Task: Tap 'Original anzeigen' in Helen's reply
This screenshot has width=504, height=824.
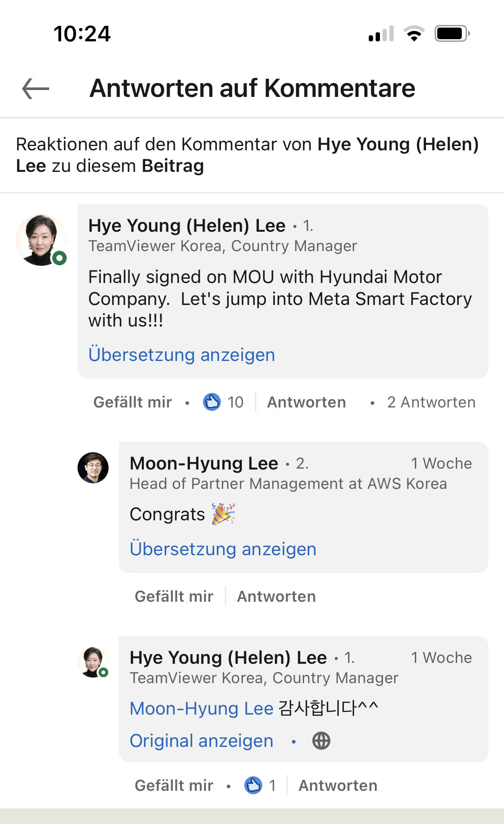Action: tap(202, 741)
